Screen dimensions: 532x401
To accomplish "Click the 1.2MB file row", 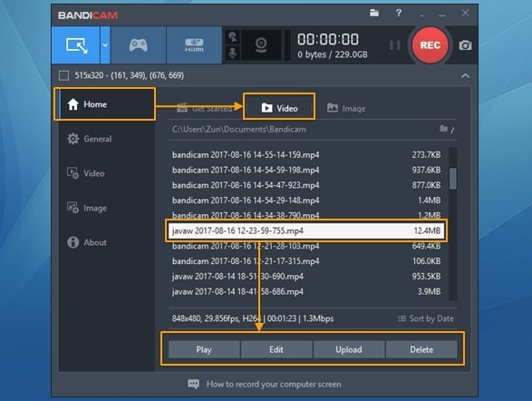I will [306, 216].
